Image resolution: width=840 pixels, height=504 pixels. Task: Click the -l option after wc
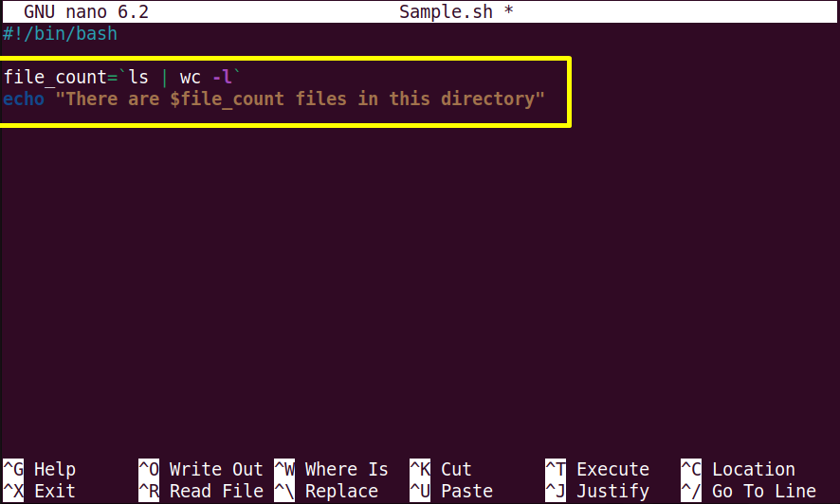point(222,77)
